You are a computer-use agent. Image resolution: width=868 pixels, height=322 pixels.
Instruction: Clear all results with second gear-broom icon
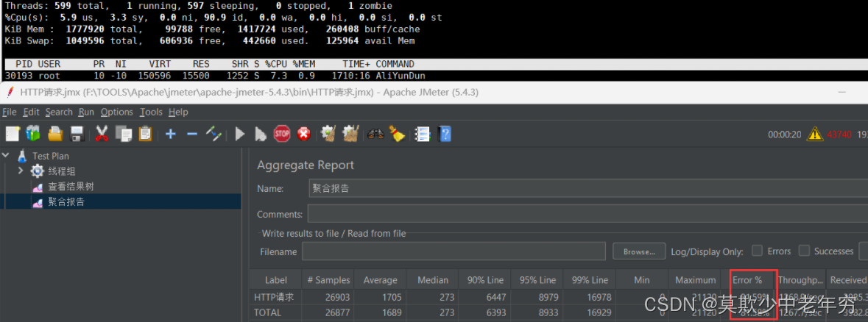point(350,134)
